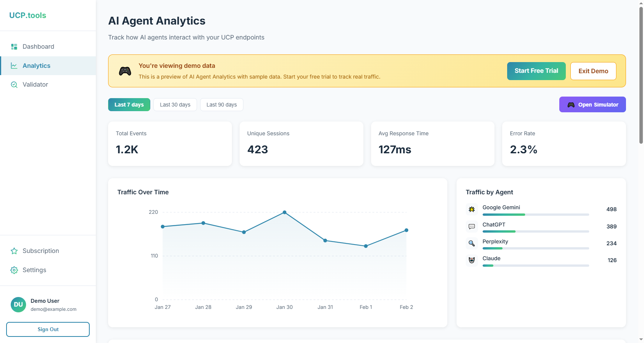Click the ChatGPT speech bubble icon
Image resolution: width=644 pixels, height=343 pixels.
pos(472,226)
